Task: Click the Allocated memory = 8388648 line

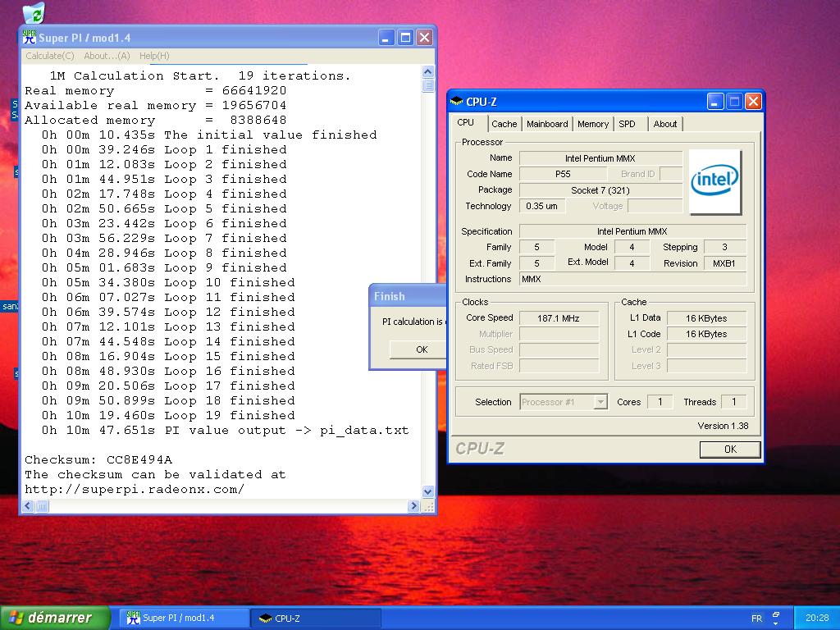Action: [x=155, y=120]
